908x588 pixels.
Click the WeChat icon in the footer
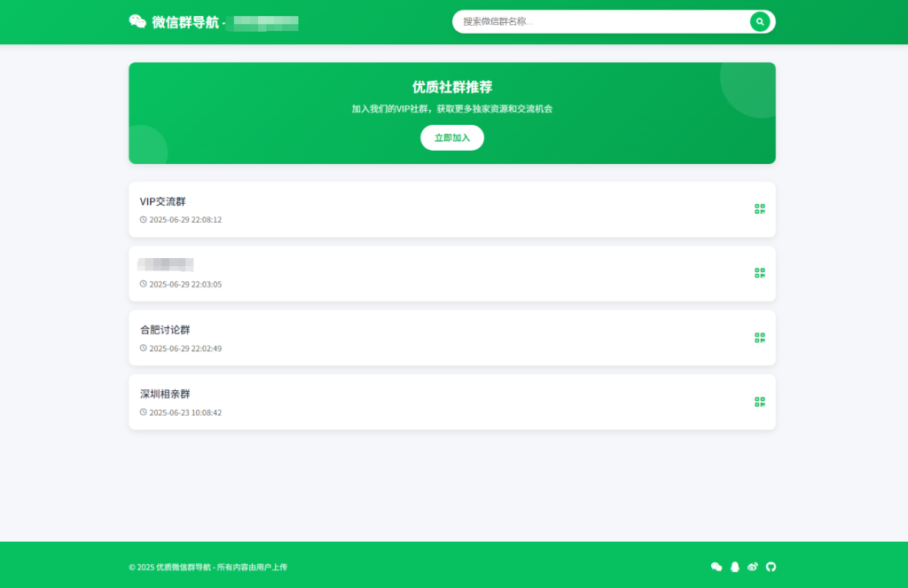point(716,566)
